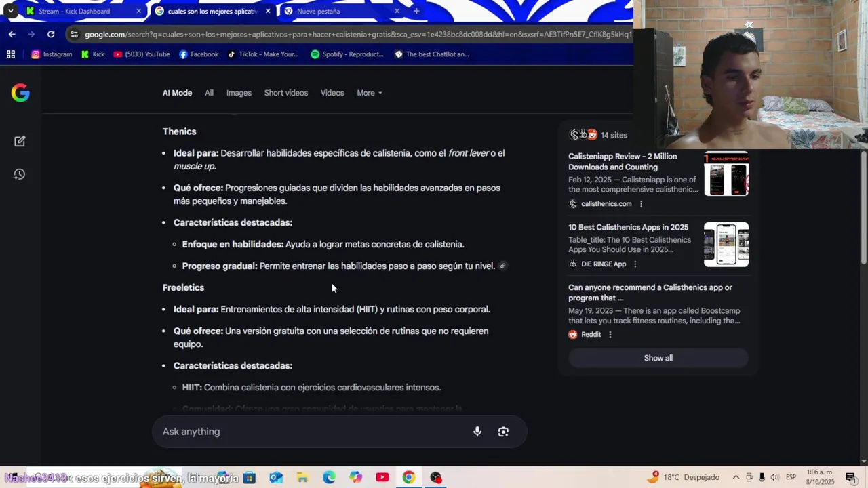Screen dimensions: 868x488
Task: Open Outlook from the taskbar
Action: point(276,478)
